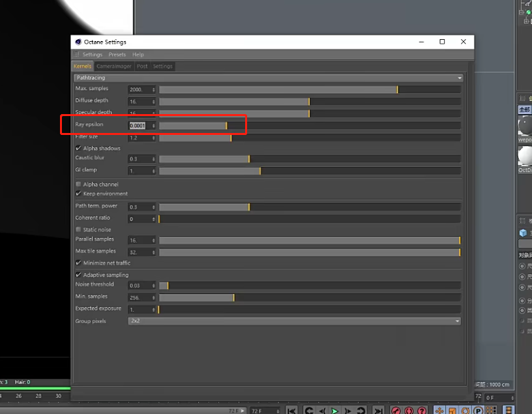Click the Octane logo in the title bar
This screenshot has width=532, height=414.
click(78, 42)
